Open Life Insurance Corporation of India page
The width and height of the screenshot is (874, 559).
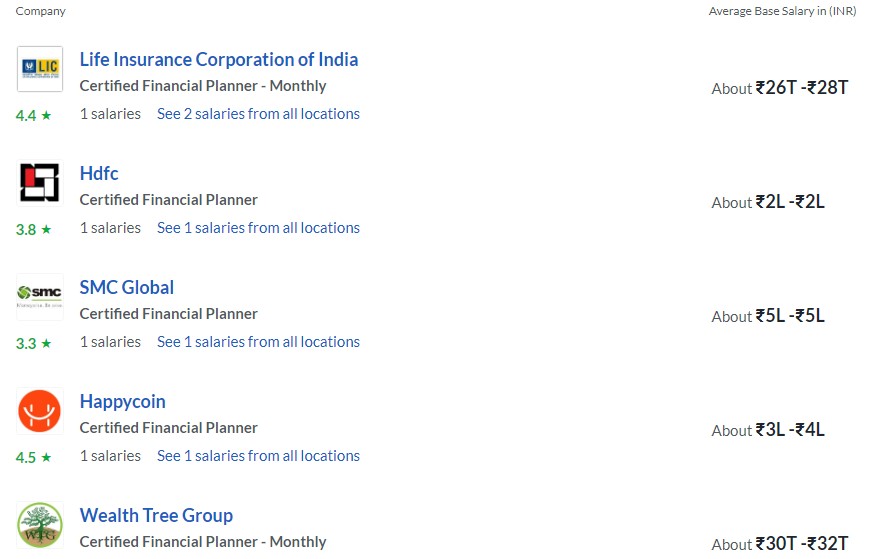point(218,60)
